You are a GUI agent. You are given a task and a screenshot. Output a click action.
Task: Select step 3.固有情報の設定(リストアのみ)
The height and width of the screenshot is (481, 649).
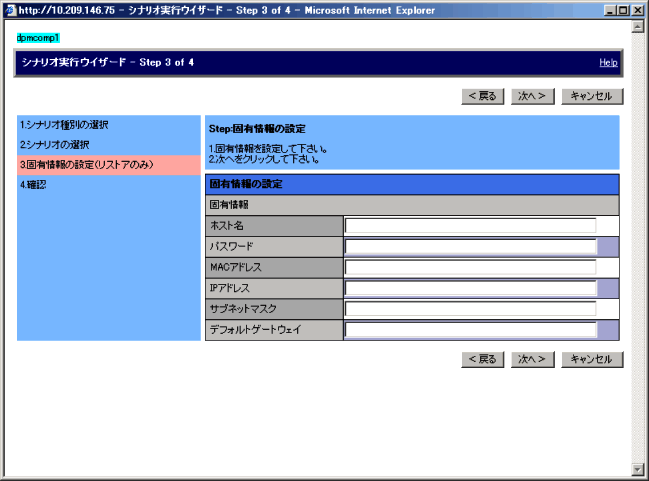tap(109, 165)
